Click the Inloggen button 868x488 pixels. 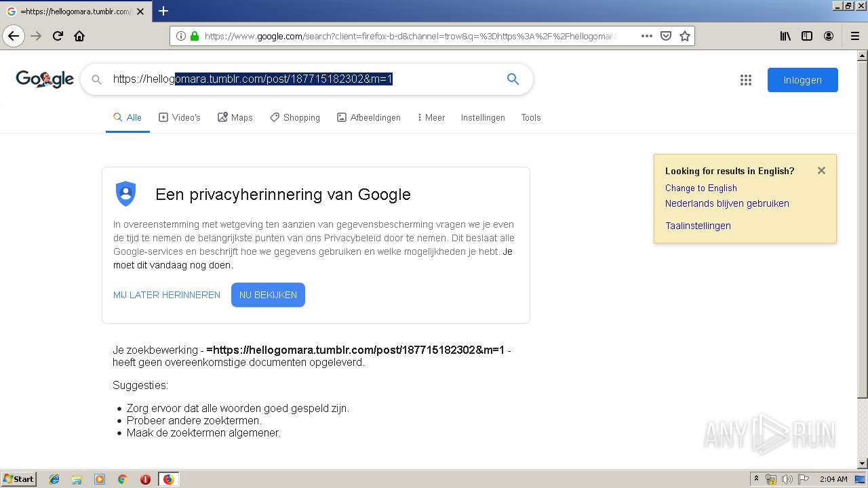[803, 80]
